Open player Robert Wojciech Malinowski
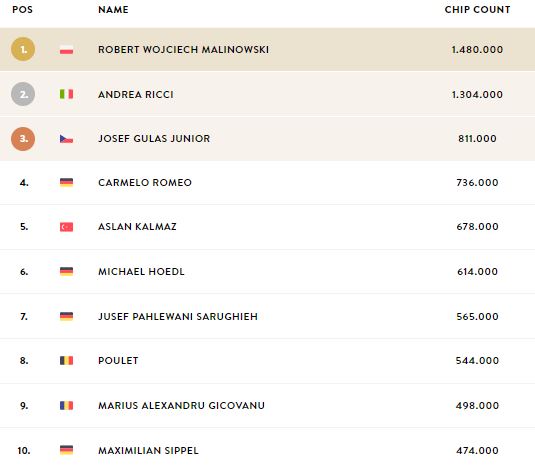Viewport: 535px width, 468px height. (184, 49)
